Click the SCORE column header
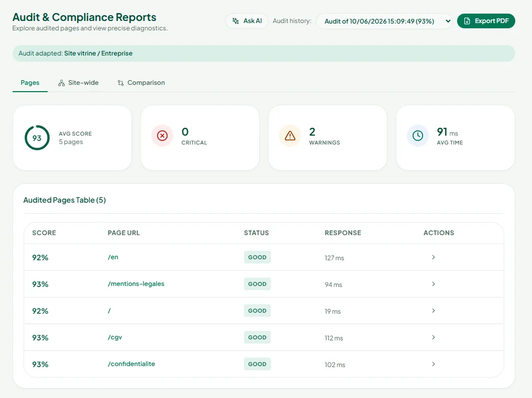Viewport: 532px width, 398px height. click(x=44, y=233)
